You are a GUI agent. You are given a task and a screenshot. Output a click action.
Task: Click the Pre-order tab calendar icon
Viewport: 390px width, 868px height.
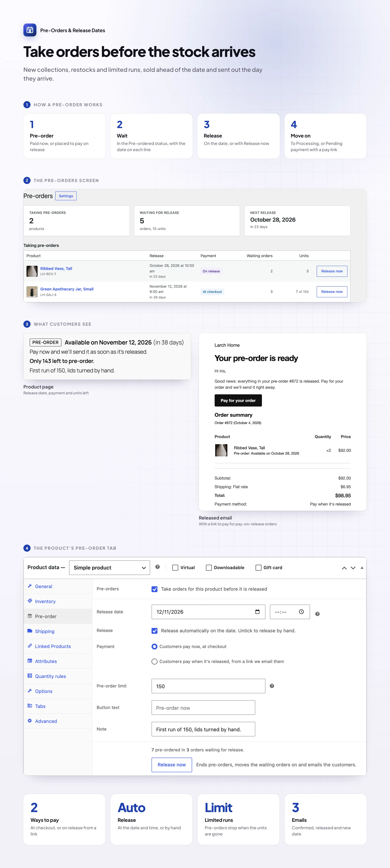click(30, 616)
